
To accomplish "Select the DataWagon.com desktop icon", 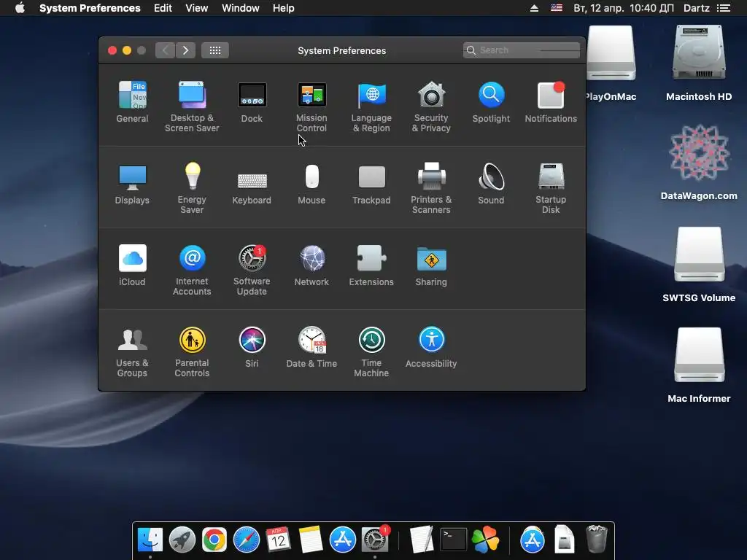I will [x=699, y=163].
